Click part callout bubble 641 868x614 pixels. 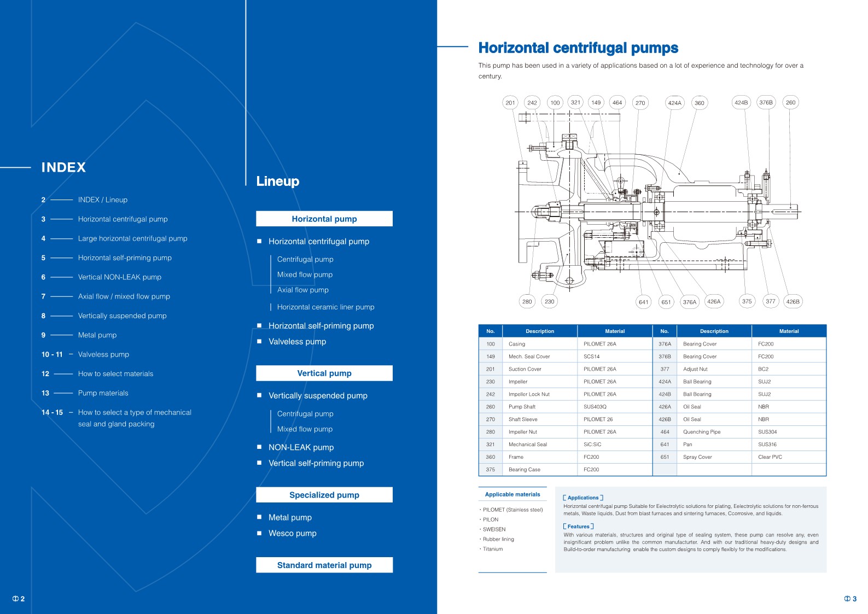[644, 302]
